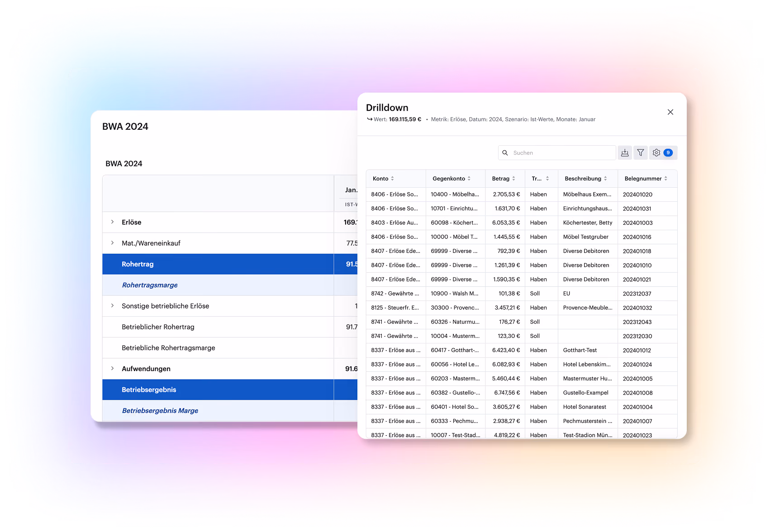Select the Rohertrag highlighted row
The image size is (770, 532).
230,264
